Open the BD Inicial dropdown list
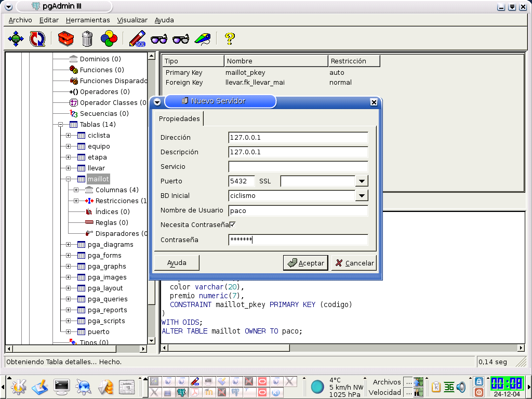Screen dimensions: 532x399 tap(362, 196)
